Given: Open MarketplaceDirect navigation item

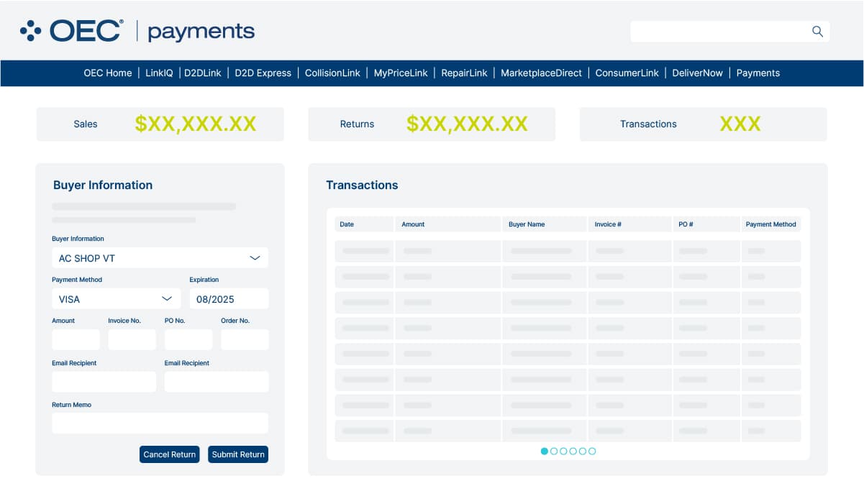Looking at the screenshot, I should 541,73.
